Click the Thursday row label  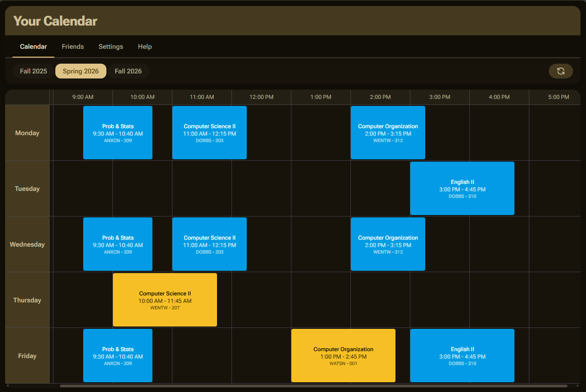tap(27, 300)
